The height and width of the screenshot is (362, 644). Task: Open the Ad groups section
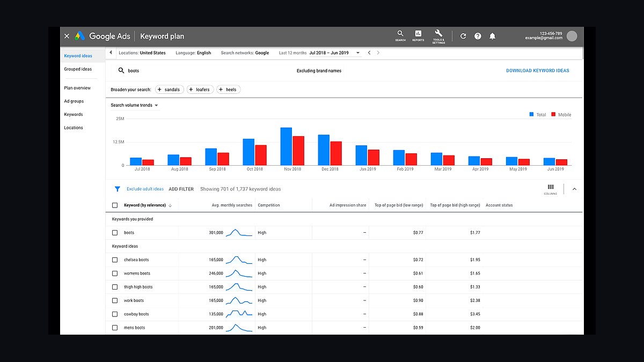pos(74,101)
